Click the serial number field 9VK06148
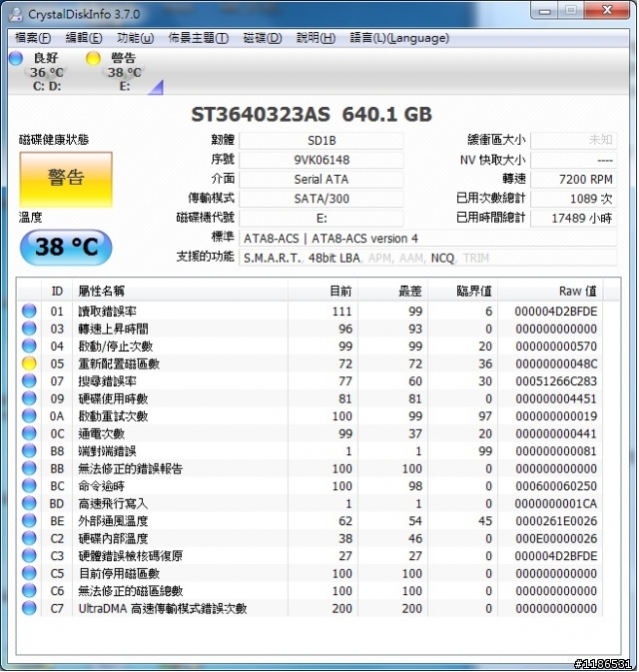639x672 pixels. (x=321, y=160)
